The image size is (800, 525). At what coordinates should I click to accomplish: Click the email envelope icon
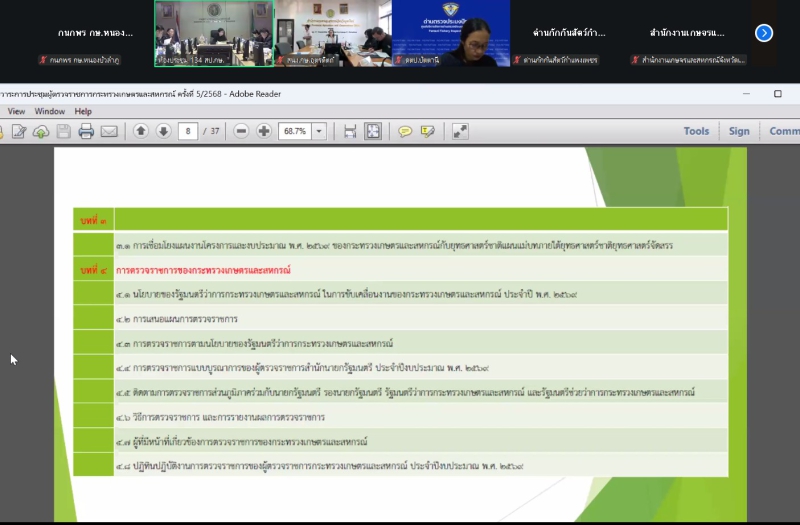109,131
